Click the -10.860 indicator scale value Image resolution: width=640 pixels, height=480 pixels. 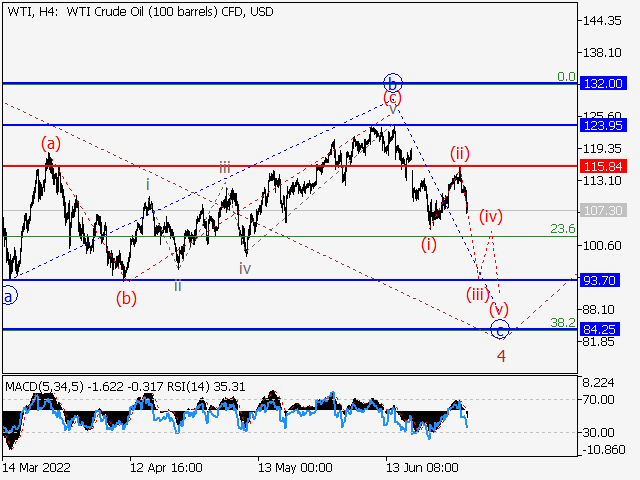604,450
